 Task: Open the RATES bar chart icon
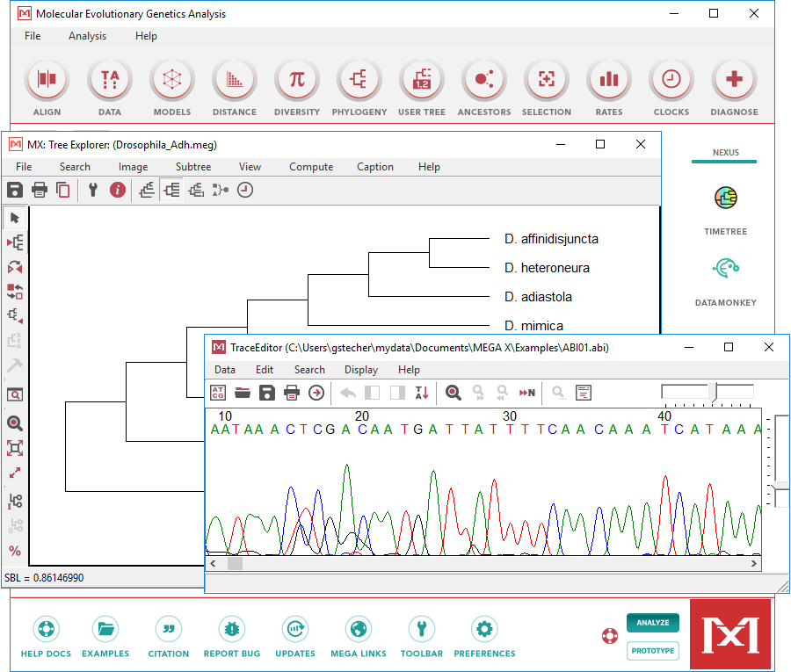point(609,80)
